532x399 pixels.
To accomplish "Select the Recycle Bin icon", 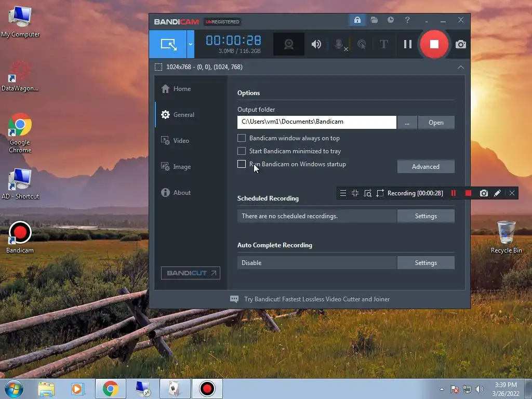I will [x=506, y=237].
